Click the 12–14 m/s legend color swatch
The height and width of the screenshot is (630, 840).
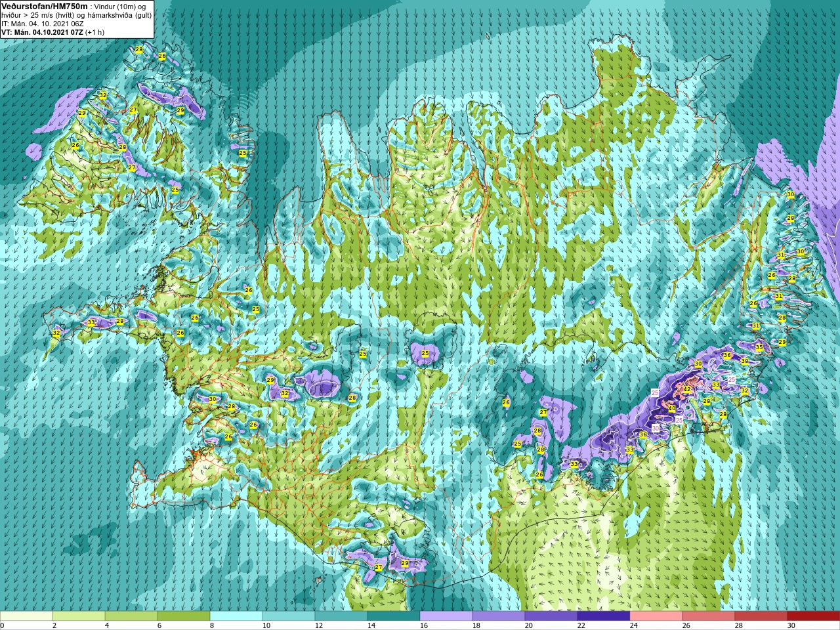341,616
